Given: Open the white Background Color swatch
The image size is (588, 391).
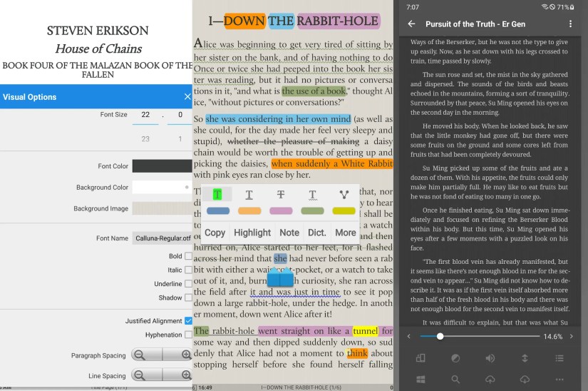Looking at the screenshot, I should 163,187.
